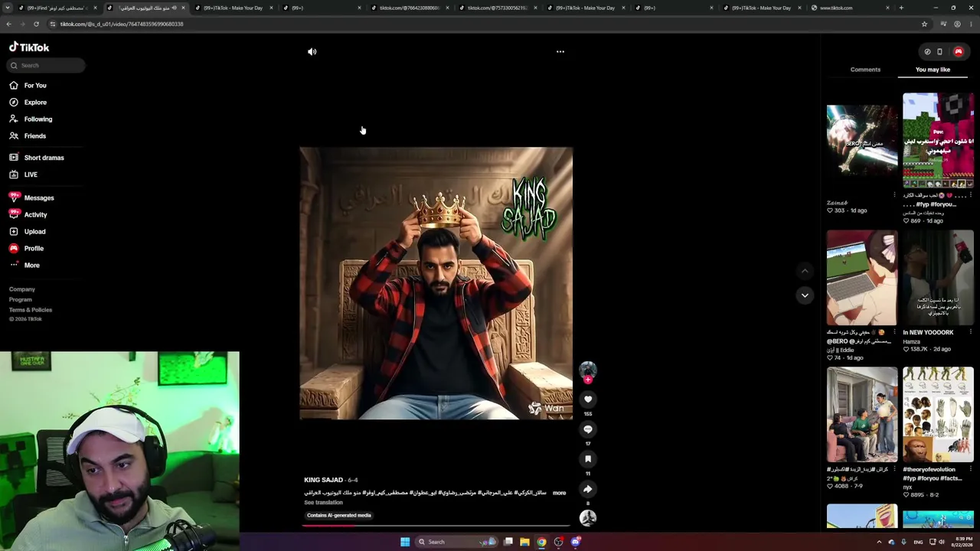Viewport: 980px width, 551px height.
Task: Open the Minecraft video thumbnail with 869 likes
Action: [938, 141]
